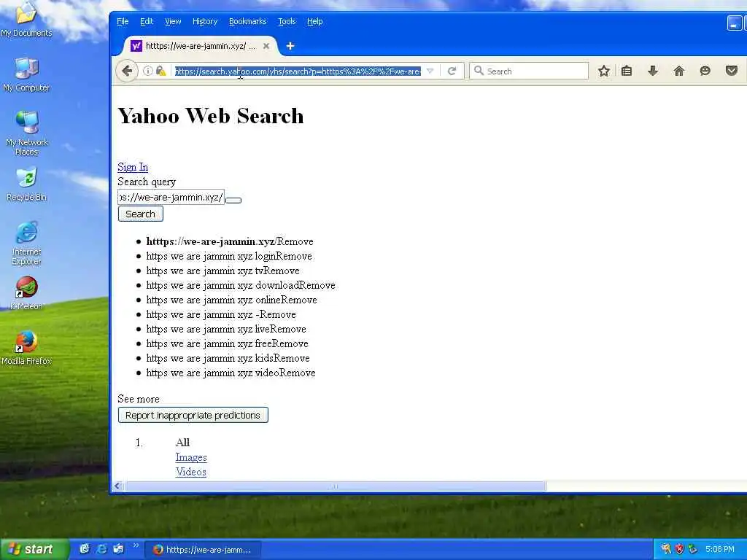
Task: Launch Internet Explorer from quick launch
Action: pyautogui.click(x=101, y=549)
